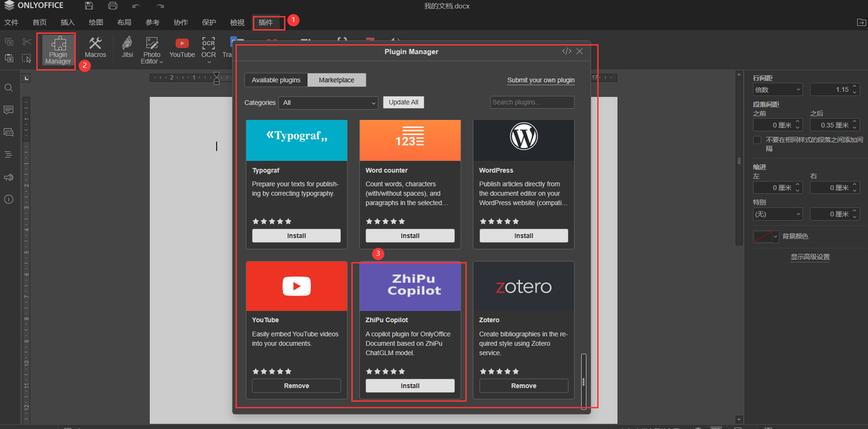Switch to the 布局 tab
This screenshot has height=429, width=868.
pyautogui.click(x=124, y=22)
